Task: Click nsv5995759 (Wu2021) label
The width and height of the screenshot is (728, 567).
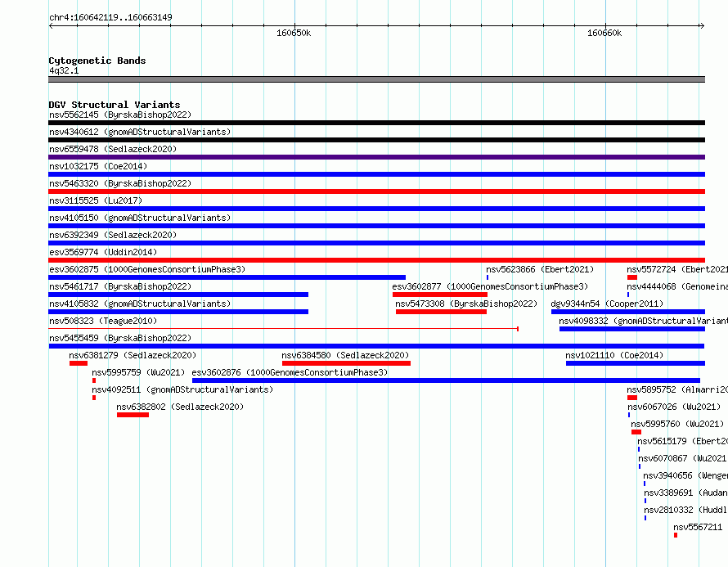Action: coord(138,372)
